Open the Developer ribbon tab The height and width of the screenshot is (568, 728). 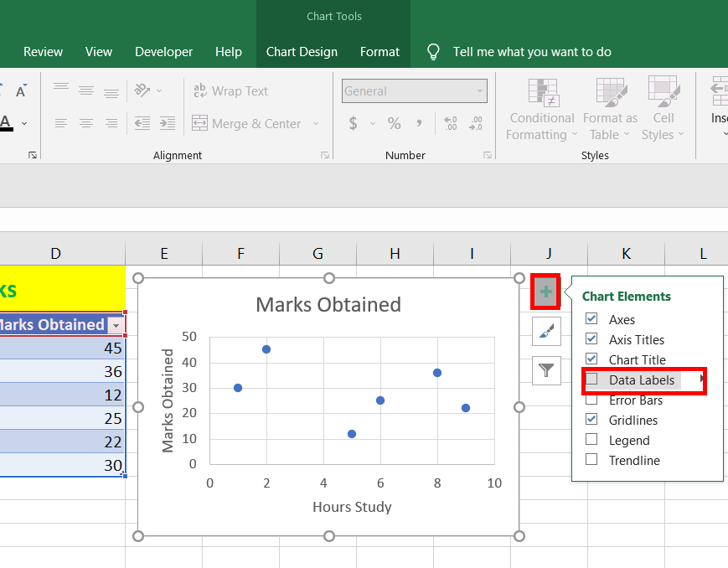163,52
